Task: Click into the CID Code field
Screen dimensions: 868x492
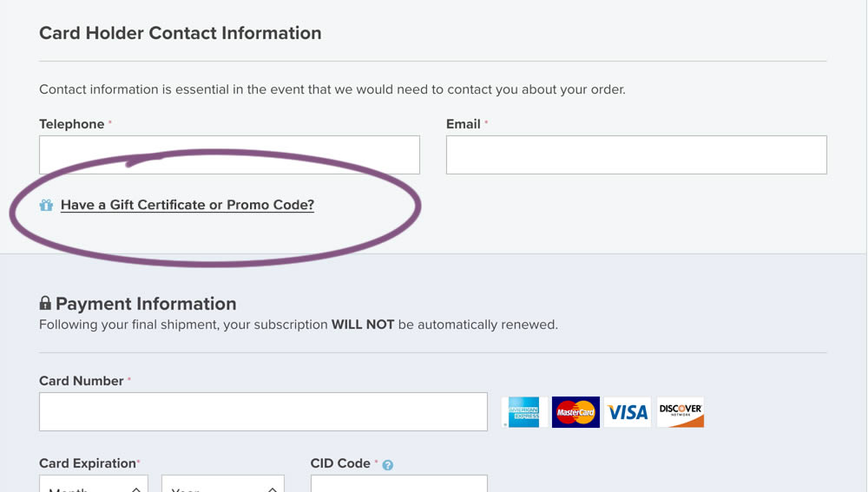Action: click(x=398, y=484)
